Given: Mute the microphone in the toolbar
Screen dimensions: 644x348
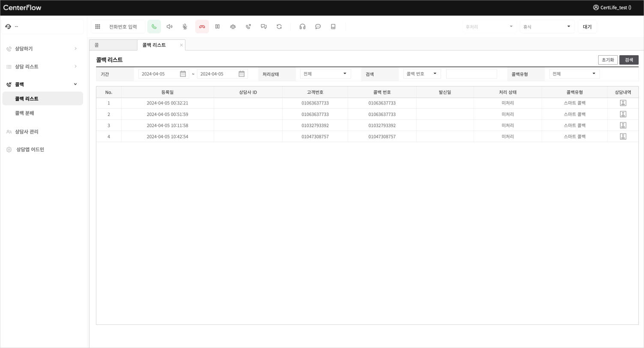Looking at the screenshot, I should click(x=185, y=27).
